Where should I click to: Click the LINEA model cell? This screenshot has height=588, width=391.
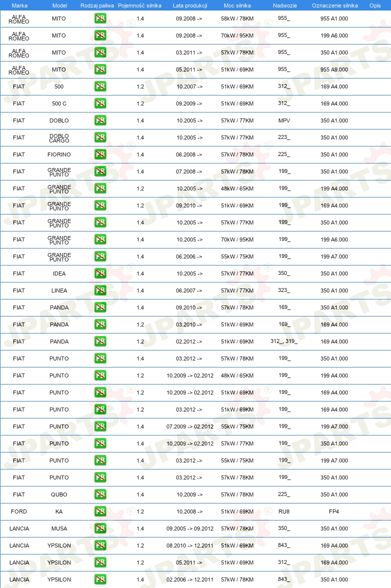click(x=59, y=290)
